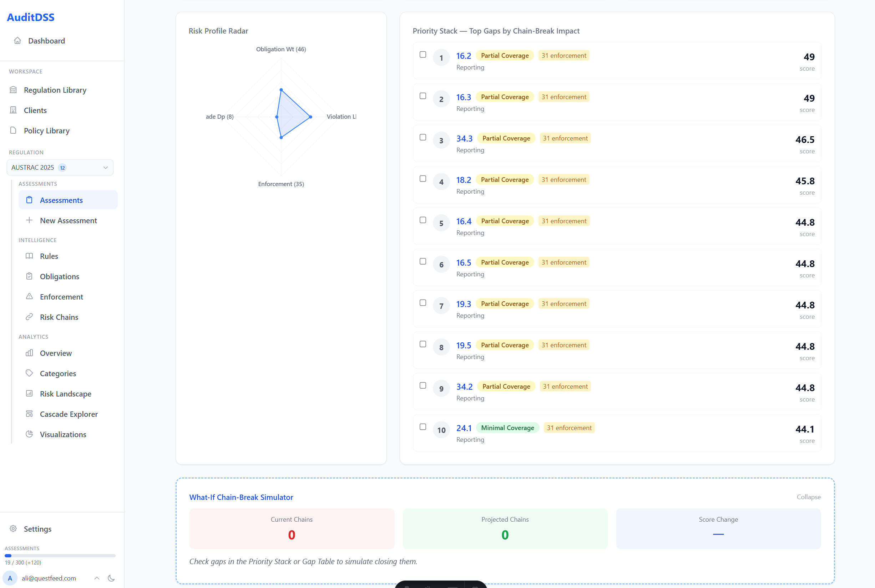Open the New Assessment menu item
The height and width of the screenshot is (588, 875).
68,220
